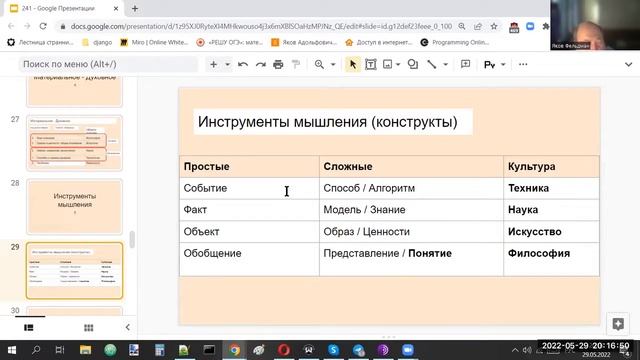
Task: Open the Miro Online Whiteboard bookmark
Action: pyautogui.click(x=154, y=42)
